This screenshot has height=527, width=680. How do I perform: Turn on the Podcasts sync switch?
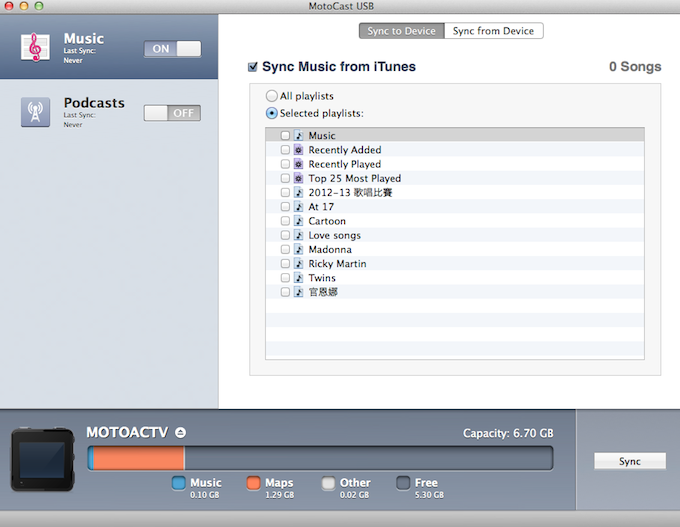pyautogui.click(x=173, y=113)
